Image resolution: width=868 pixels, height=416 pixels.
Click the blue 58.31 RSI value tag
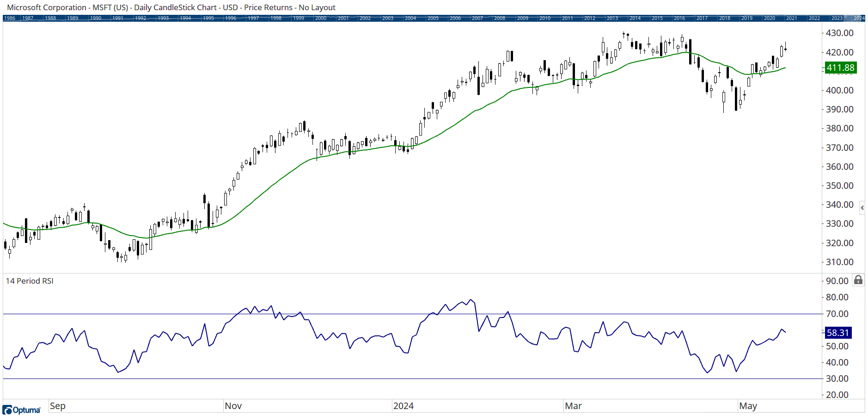[x=837, y=333]
